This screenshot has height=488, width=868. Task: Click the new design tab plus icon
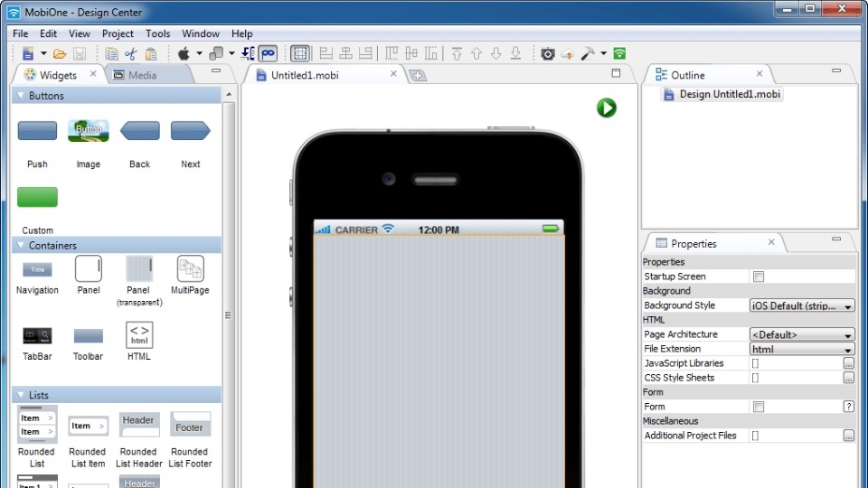coord(418,75)
